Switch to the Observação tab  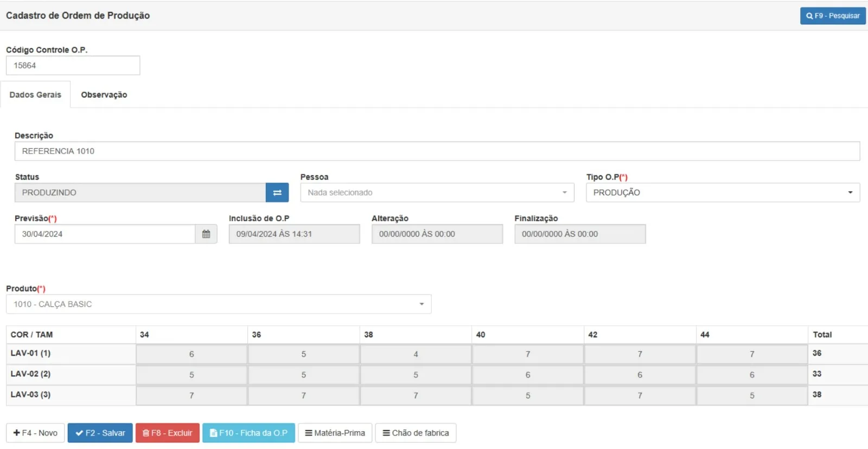[104, 95]
